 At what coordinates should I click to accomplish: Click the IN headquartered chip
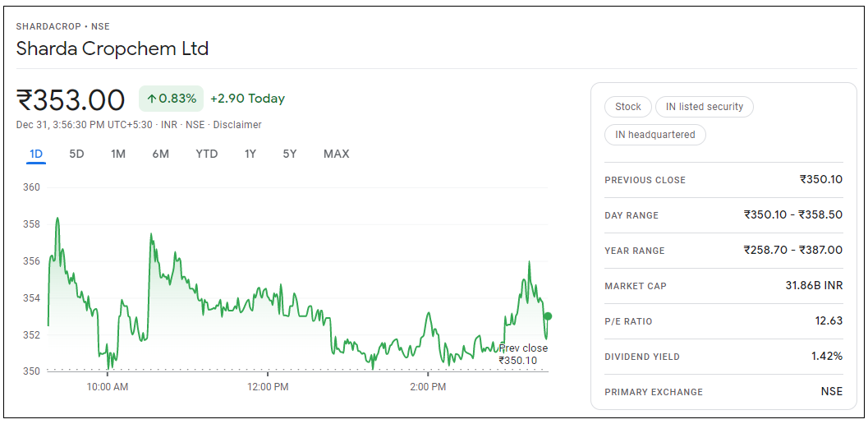point(654,135)
